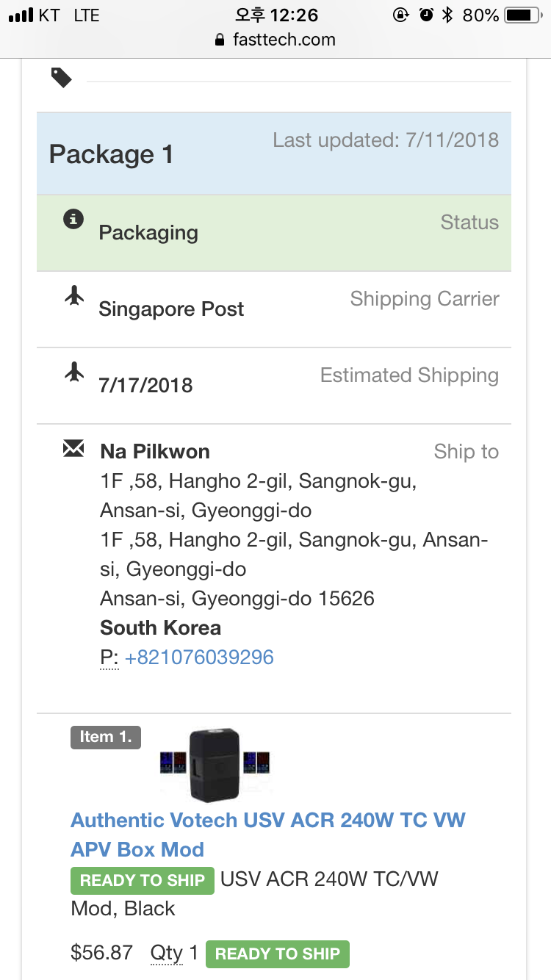This screenshot has width=551, height=980.
Task: Click the envelope icon by Na Pilkwon
Action: click(73, 448)
